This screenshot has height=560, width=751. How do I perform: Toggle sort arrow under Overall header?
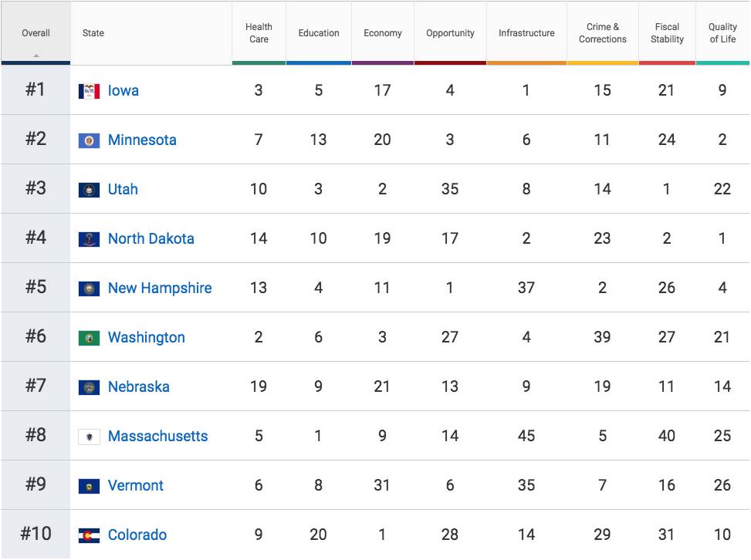coord(36,56)
